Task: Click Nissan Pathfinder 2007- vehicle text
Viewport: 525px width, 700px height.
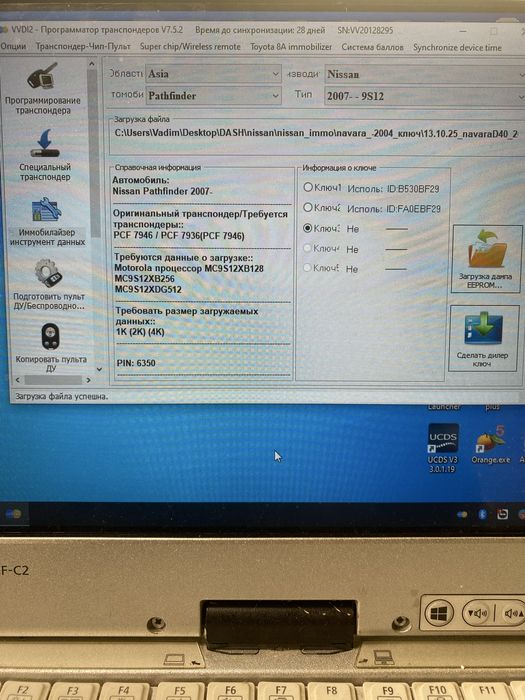Action: tap(162, 191)
